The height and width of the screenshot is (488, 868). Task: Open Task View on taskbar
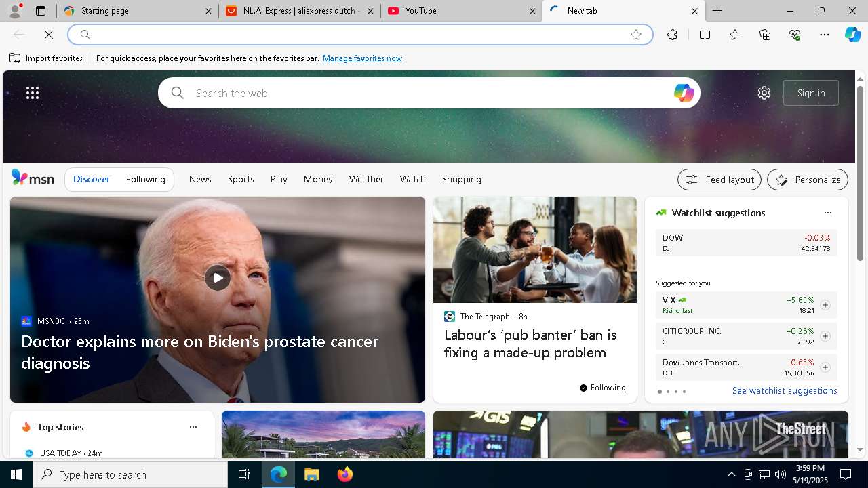[244, 474]
